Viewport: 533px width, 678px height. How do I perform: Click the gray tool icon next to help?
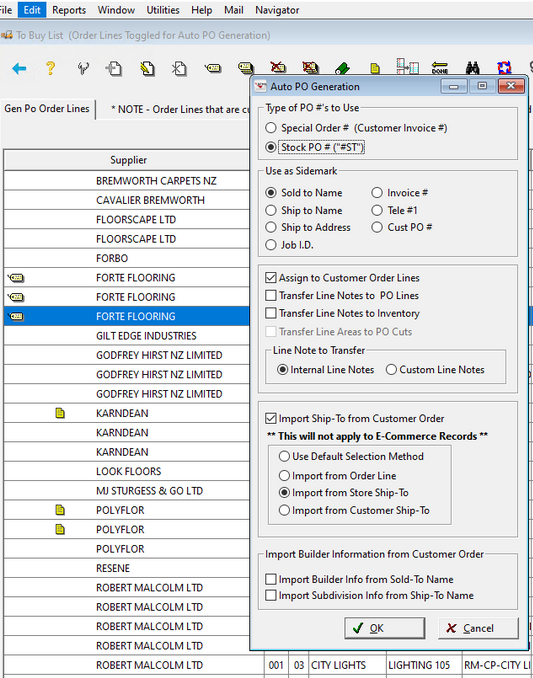(83, 68)
